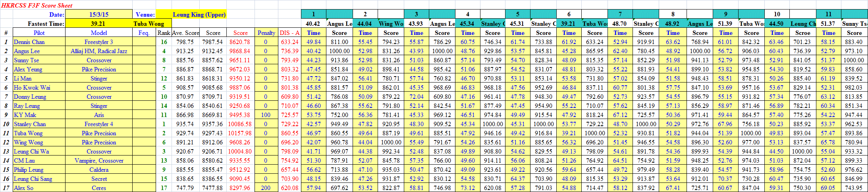Select the Stanley Chan pilot name
The image size is (868, 192).
(x=30, y=124)
